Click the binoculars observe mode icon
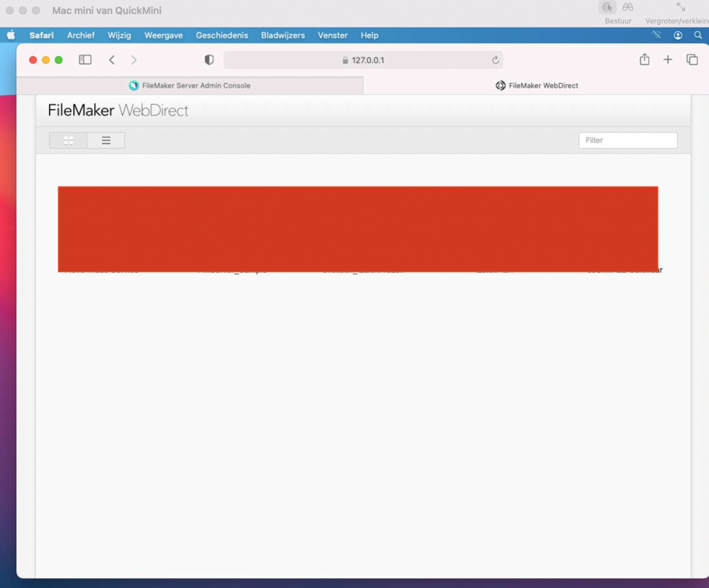Viewport: 709px width, 588px height. 627,8
